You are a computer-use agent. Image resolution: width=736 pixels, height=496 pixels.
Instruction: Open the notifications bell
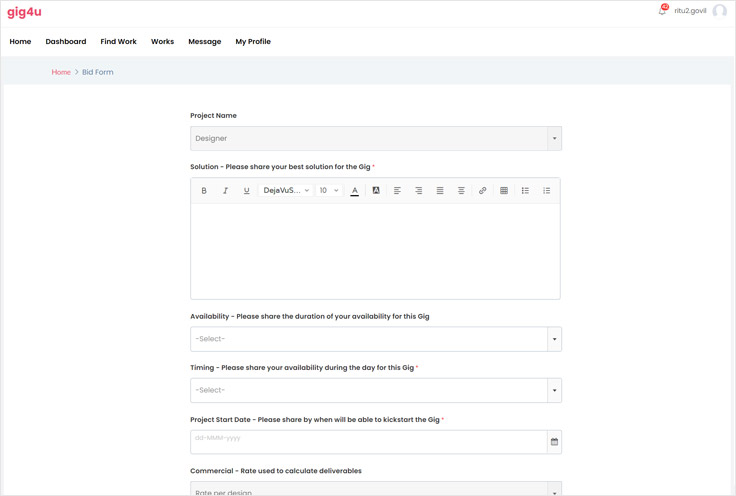coord(662,11)
